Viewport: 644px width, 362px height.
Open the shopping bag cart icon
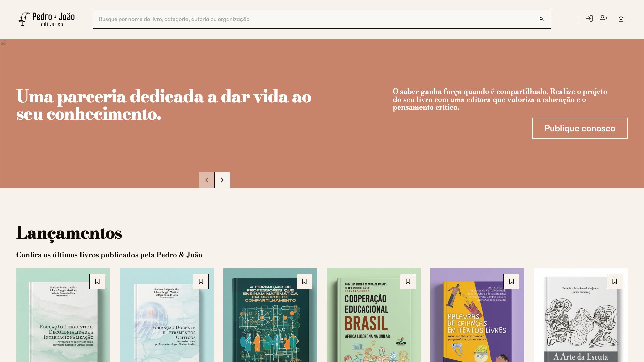click(x=621, y=19)
